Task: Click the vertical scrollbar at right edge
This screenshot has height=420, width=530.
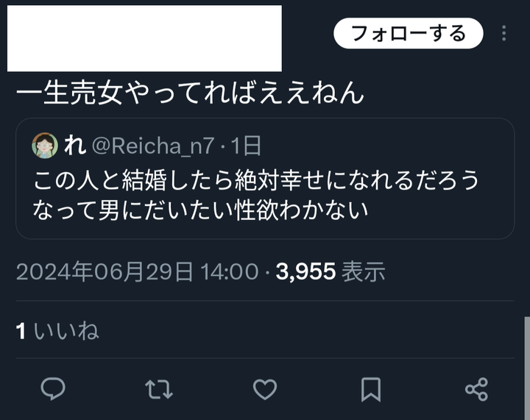Action: click(527, 368)
